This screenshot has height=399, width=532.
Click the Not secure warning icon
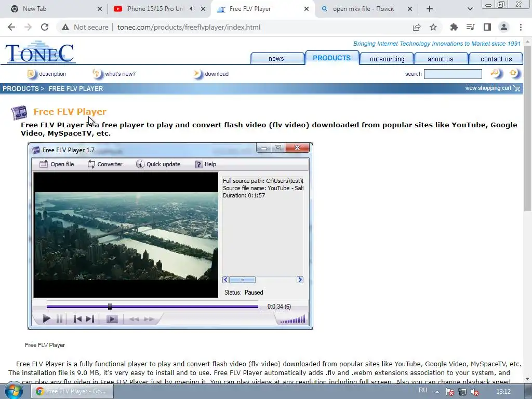pos(65,27)
